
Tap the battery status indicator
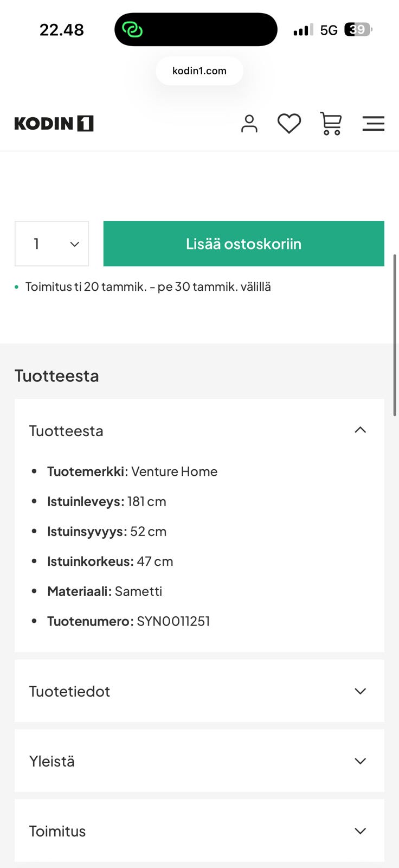(x=358, y=29)
